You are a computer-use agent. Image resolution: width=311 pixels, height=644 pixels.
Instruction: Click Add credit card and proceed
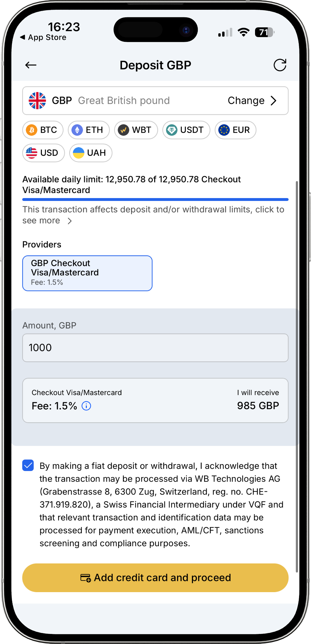point(155,578)
